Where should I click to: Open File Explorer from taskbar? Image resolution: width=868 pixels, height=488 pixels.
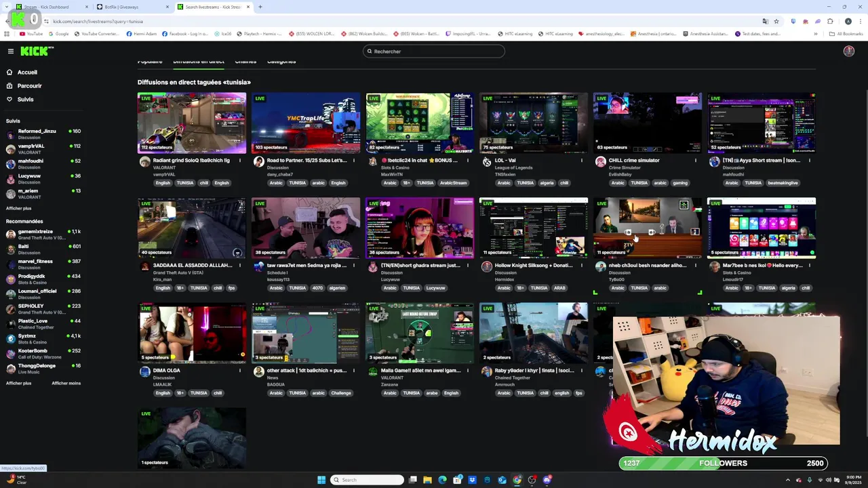tap(427, 480)
